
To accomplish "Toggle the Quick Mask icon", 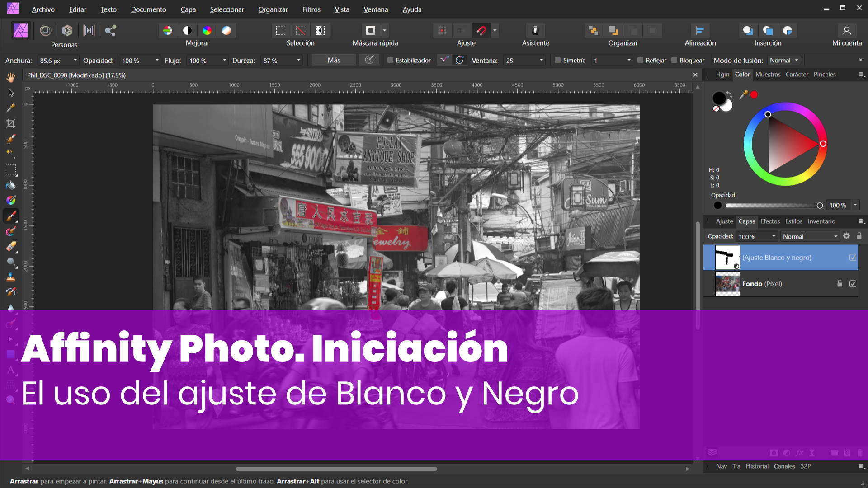I will pos(371,30).
